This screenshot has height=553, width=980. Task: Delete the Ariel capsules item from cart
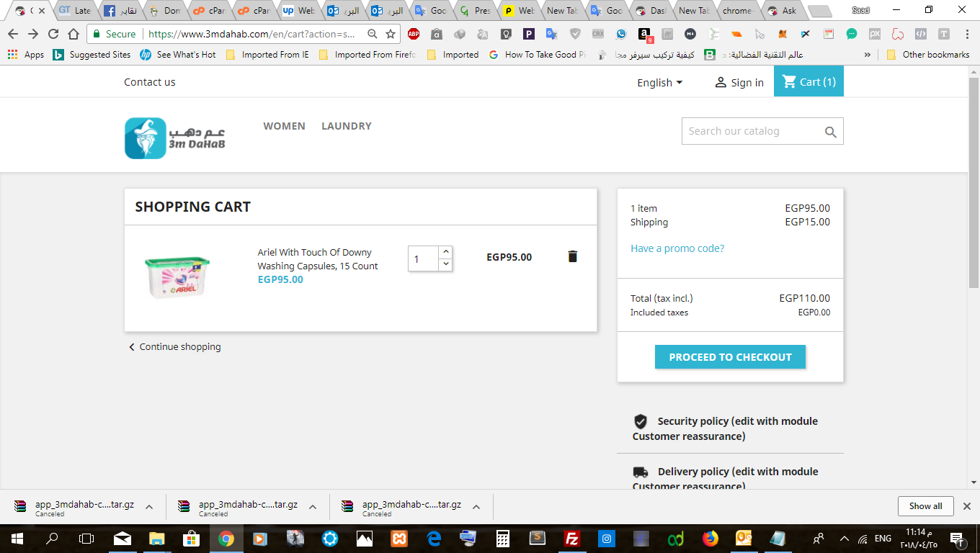pyautogui.click(x=573, y=256)
